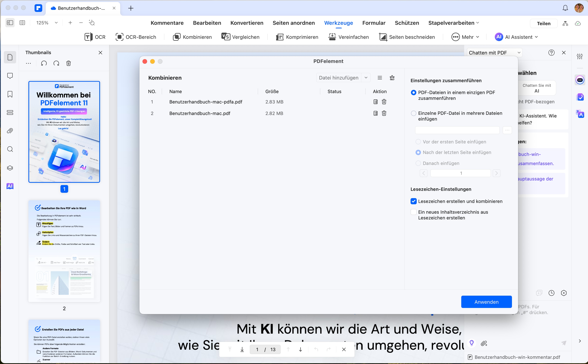The width and height of the screenshot is (588, 364).
Task: Rotate thumbnails clockwise
Action: (56, 63)
